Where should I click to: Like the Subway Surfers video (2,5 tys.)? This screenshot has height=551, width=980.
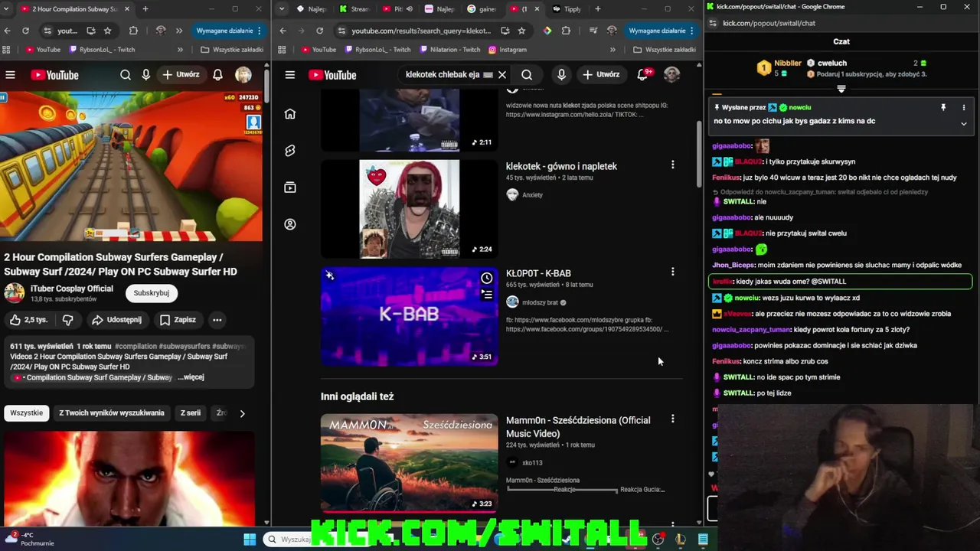pos(28,320)
